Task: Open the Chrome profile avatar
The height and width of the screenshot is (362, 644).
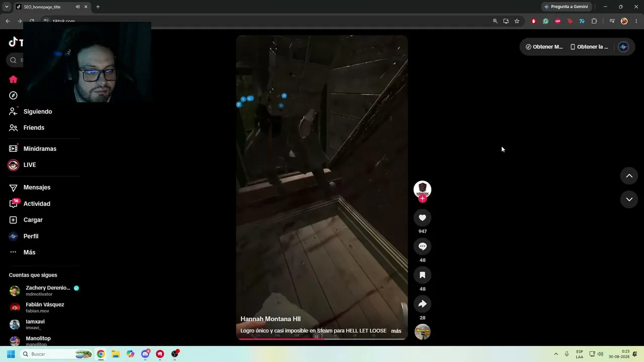Action: point(624,21)
